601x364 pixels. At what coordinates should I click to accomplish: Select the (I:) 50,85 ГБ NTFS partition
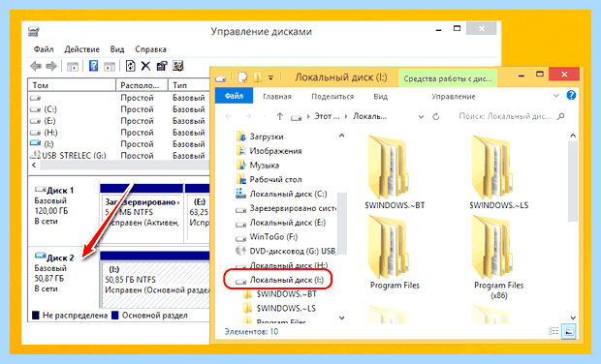pos(155,280)
